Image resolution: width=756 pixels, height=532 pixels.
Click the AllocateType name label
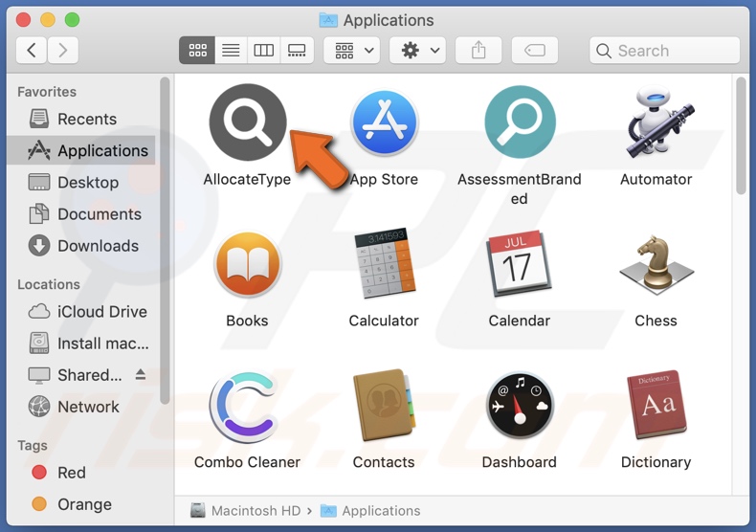click(247, 179)
